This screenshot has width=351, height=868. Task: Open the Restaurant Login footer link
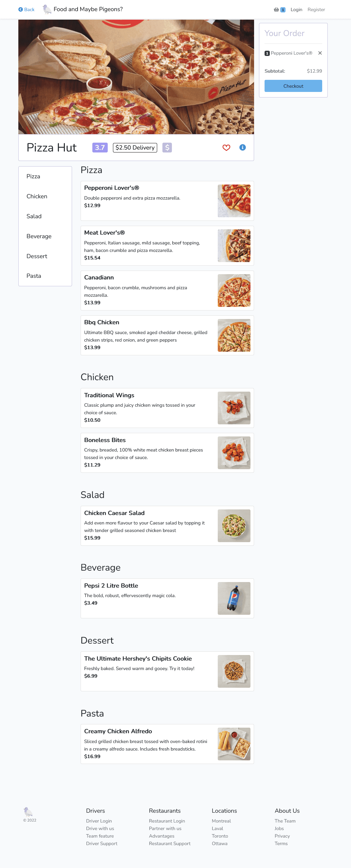pos(167,821)
